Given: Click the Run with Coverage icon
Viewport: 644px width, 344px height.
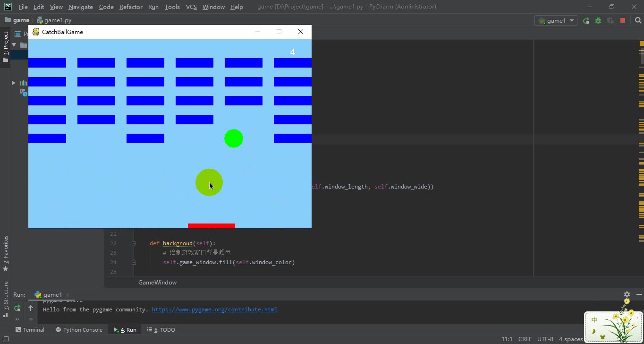Looking at the screenshot, I should tap(610, 20).
